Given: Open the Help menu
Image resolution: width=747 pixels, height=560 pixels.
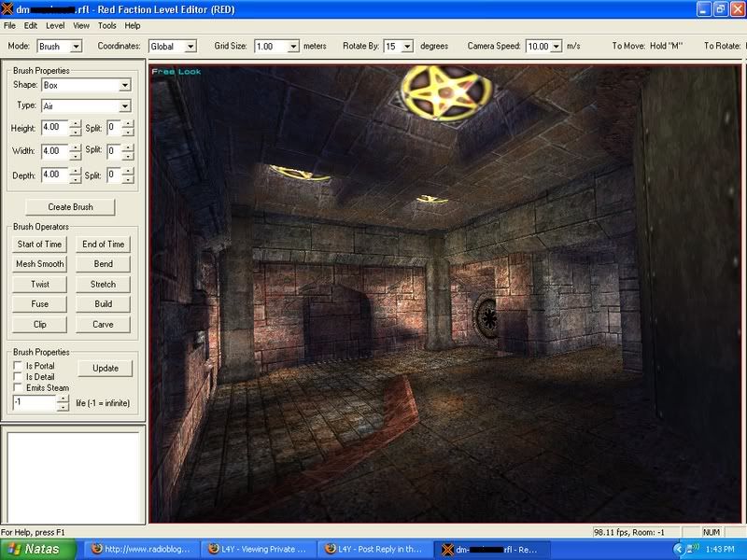Looking at the screenshot, I should point(133,26).
